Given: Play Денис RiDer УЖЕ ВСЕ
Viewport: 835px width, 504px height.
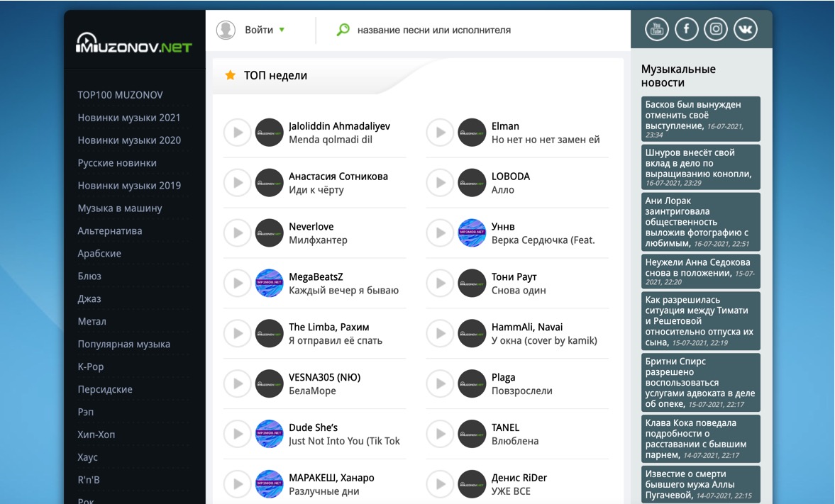Looking at the screenshot, I should 440,484.
